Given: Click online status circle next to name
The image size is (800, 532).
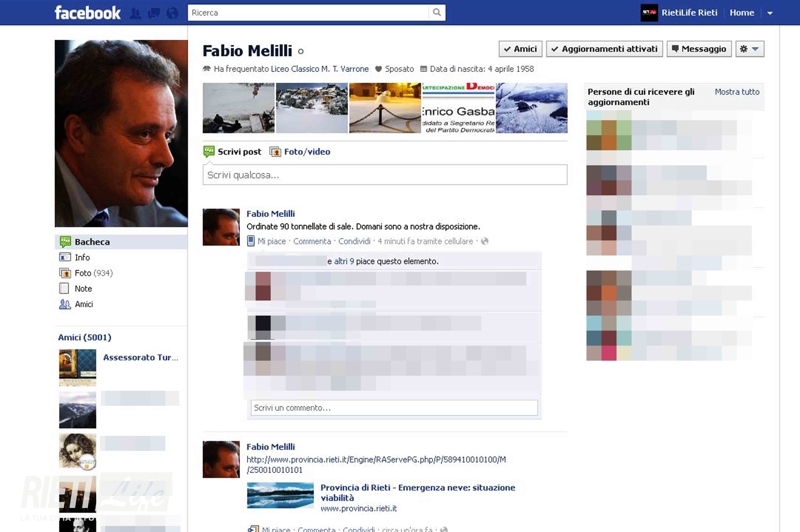Looking at the screenshot, I should 301,52.
